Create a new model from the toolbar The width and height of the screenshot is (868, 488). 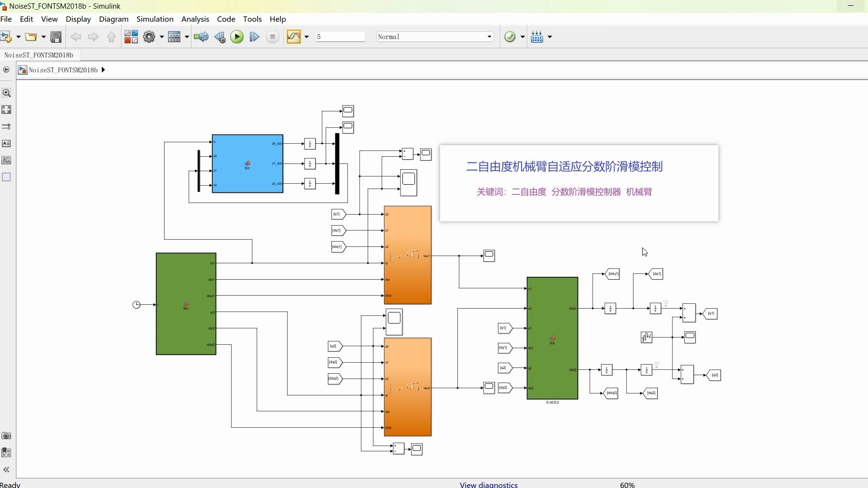[6, 37]
